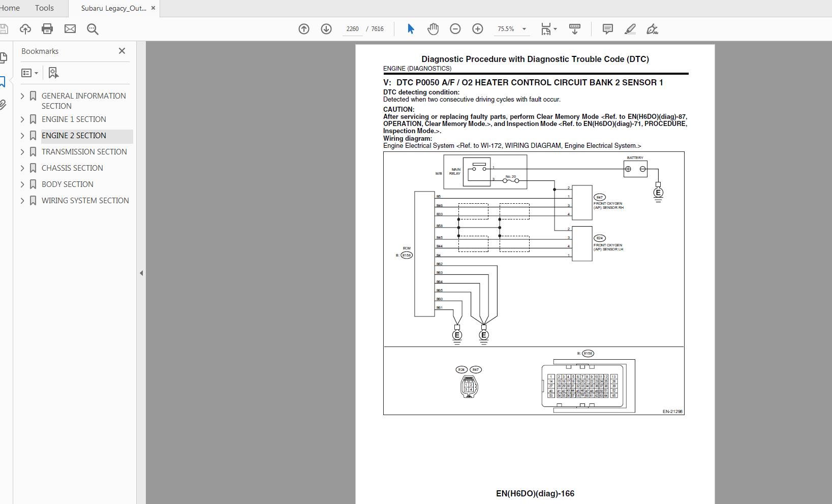This screenshot has width=832, height=504.
Task: Click the upload to cloud icon
Action: coord(25,29)
